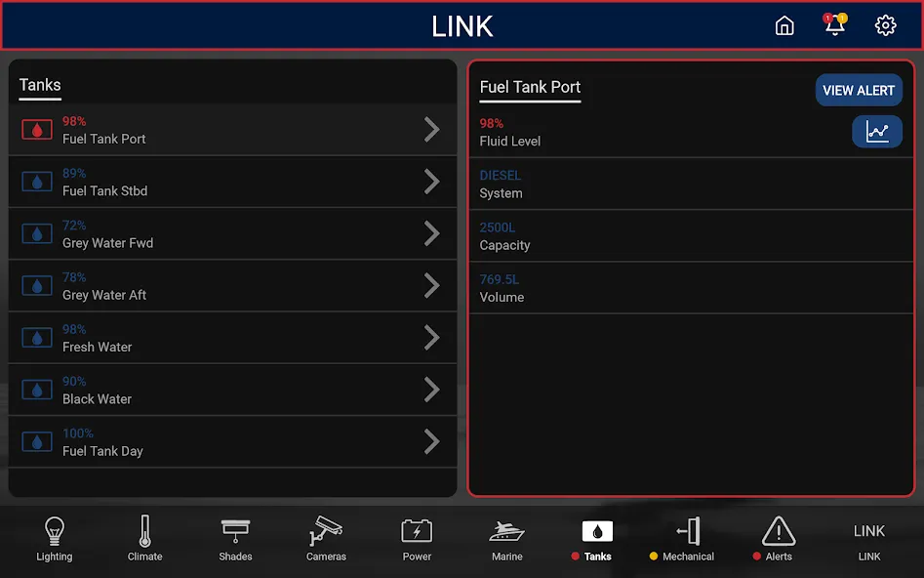Image resolution: width=924 pixels, height=578 pixels.
Task: Click the 90% Black Water percentage
Action: tap(74, 381)
